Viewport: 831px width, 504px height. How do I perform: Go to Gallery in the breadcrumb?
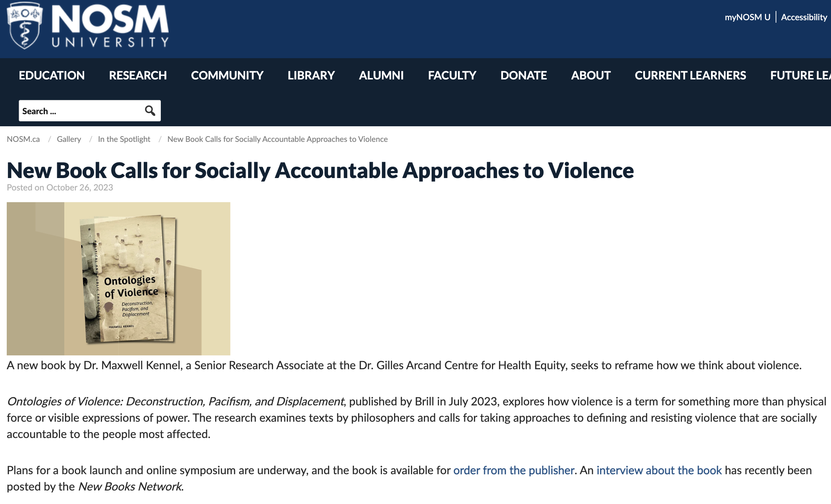tap(69, 139)
